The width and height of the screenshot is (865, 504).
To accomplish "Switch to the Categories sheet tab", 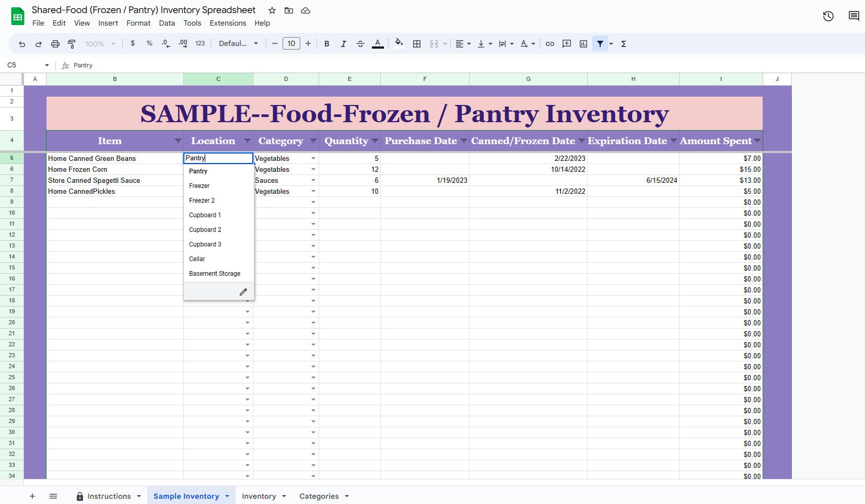I will (x=319, y=496).
